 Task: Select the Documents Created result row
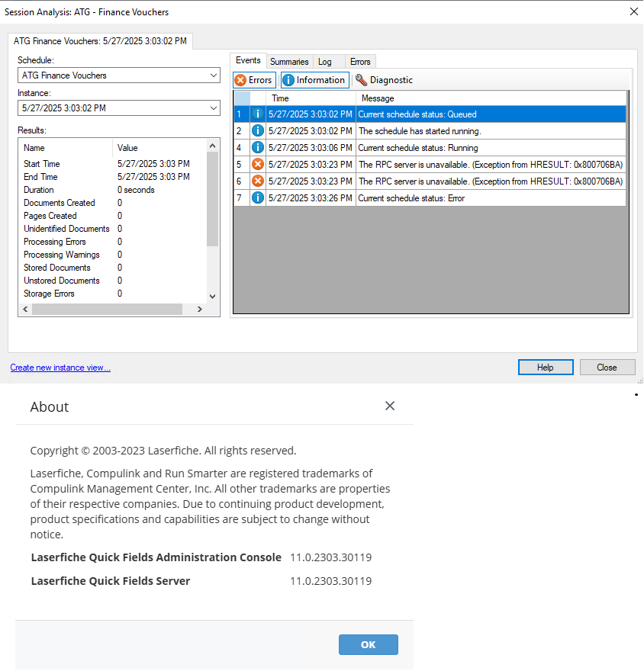click(113, 203)
